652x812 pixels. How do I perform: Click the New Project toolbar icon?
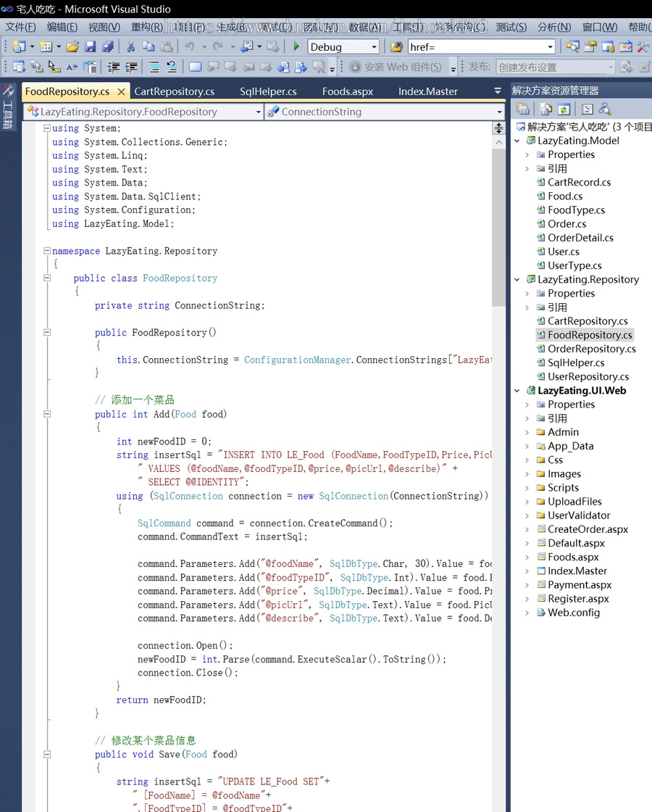coord(19,46)
